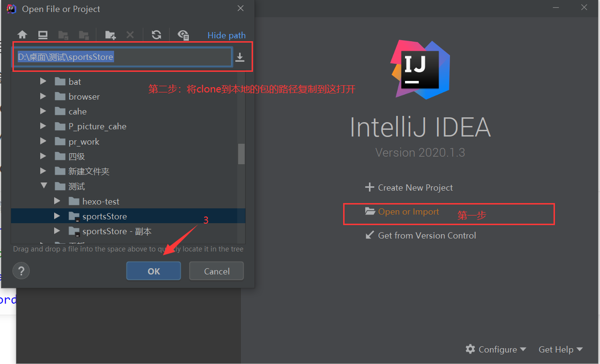Confirm with the OK button

(153, 271)
